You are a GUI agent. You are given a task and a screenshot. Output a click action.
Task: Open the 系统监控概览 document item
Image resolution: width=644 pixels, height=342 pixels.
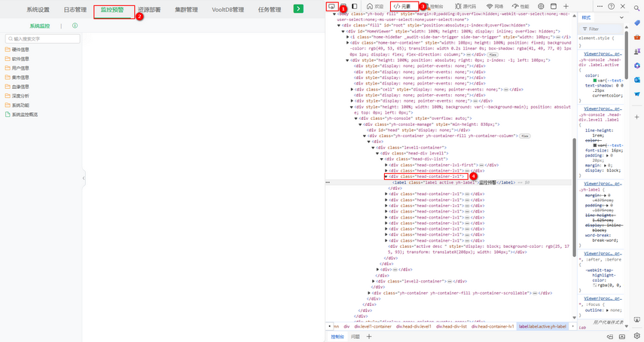coord(21,115)
